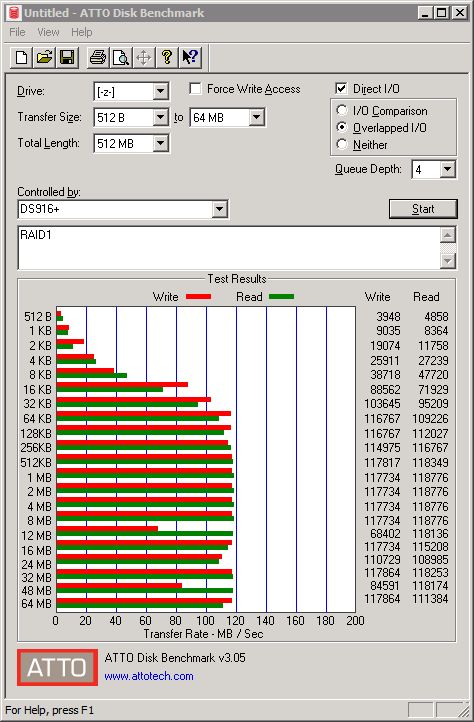Visit the www.attotech.com link
This screenshot has height=722, width=474.
(x=149, y=676)
